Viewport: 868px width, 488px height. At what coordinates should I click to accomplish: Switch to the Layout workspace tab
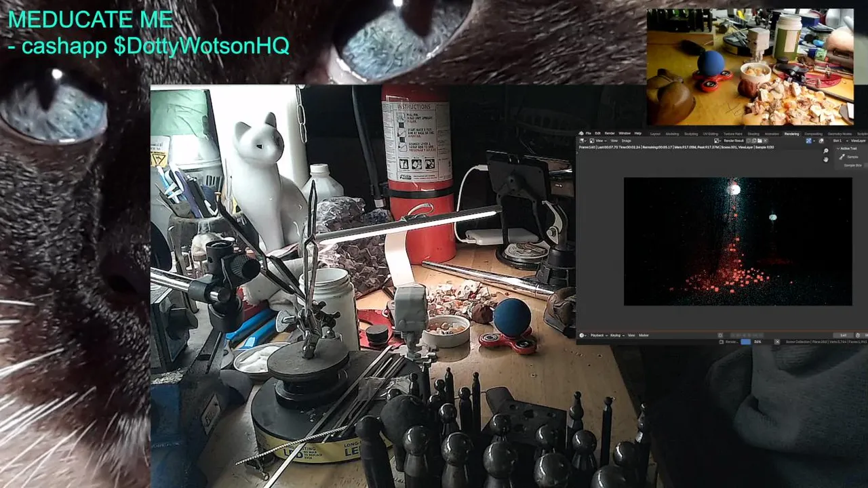coord(655,134)
